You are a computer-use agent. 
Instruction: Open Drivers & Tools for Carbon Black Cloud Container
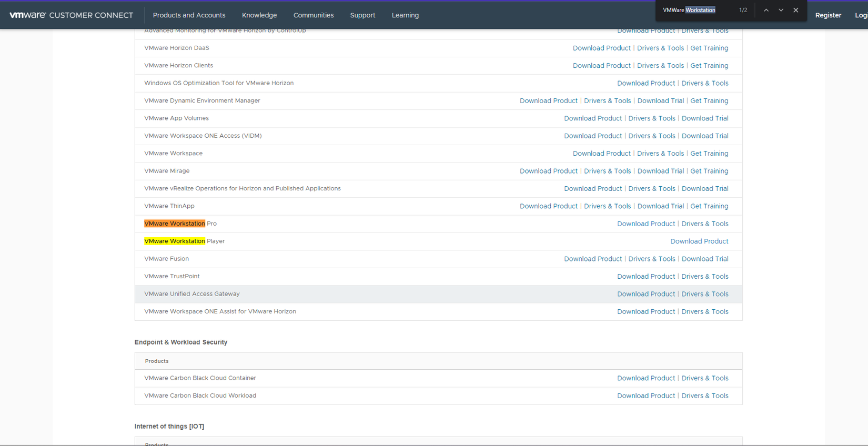705,378
